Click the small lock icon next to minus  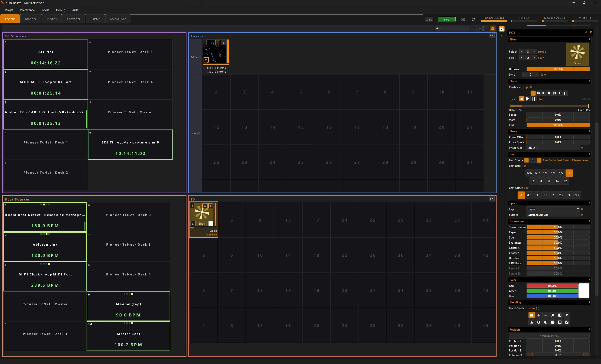tap(492, 29)
